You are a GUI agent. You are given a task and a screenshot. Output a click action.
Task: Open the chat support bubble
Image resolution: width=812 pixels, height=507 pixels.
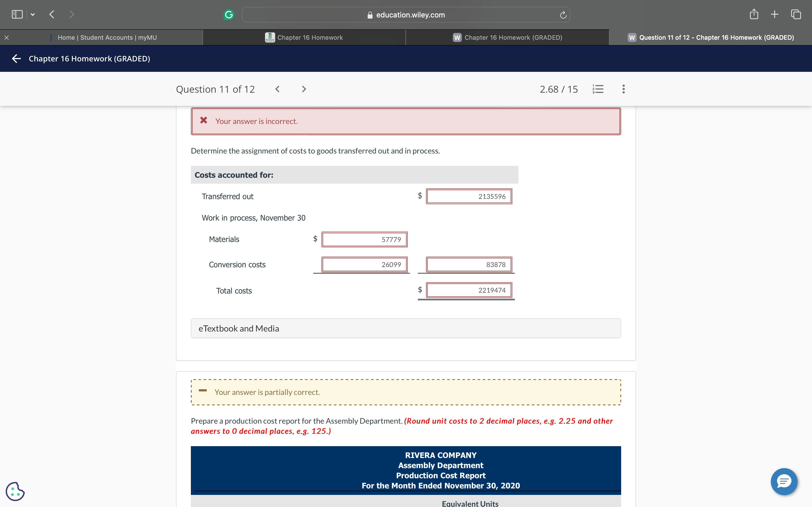pyautogui.click(x=784, y=482)
